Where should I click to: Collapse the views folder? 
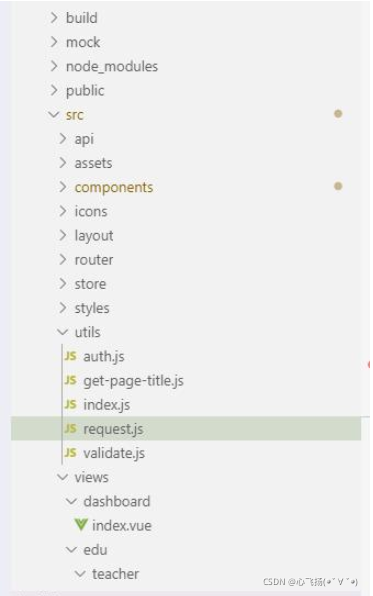[63, 477]
